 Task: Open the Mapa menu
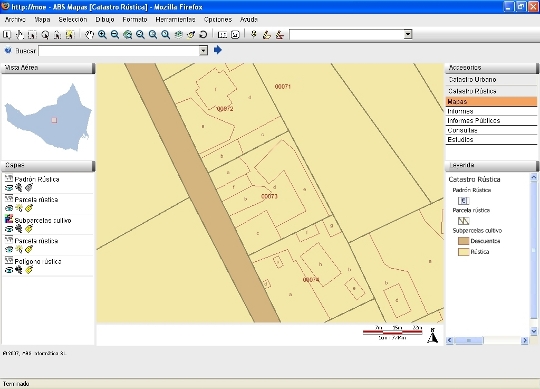(42, 20)
